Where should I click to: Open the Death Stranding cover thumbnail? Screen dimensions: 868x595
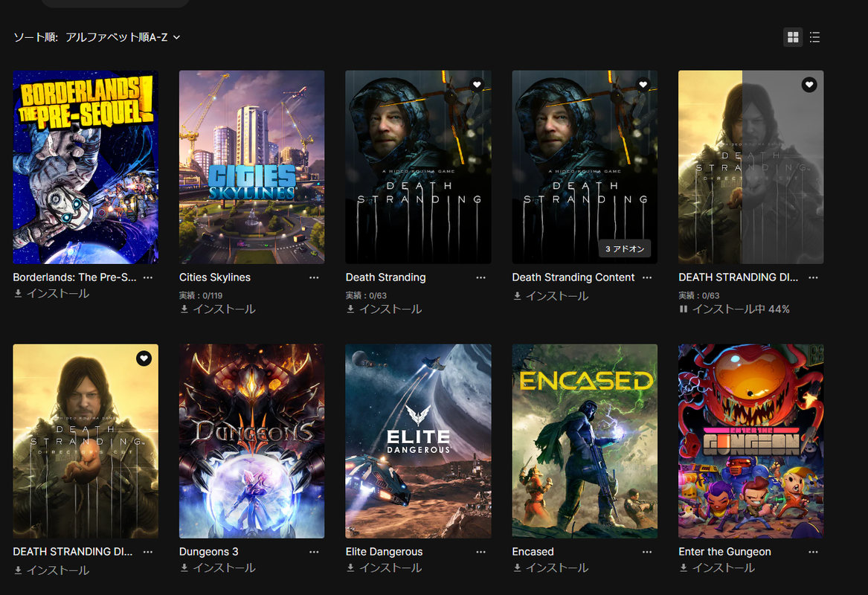418,167
